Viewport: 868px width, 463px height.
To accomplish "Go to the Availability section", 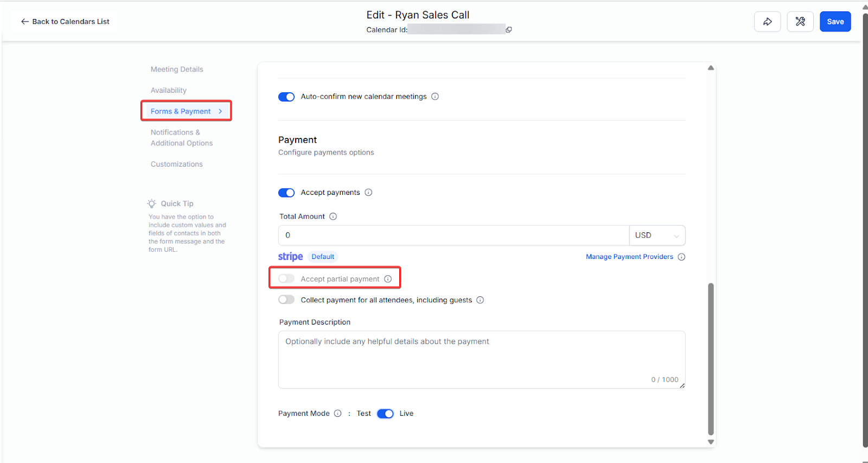I will 169,90.
